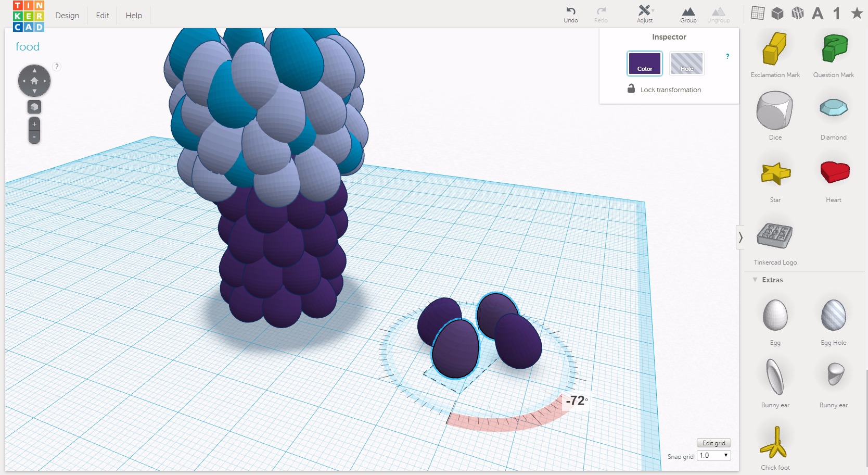Show the workplane grid shapes tab

coord(758,13)
